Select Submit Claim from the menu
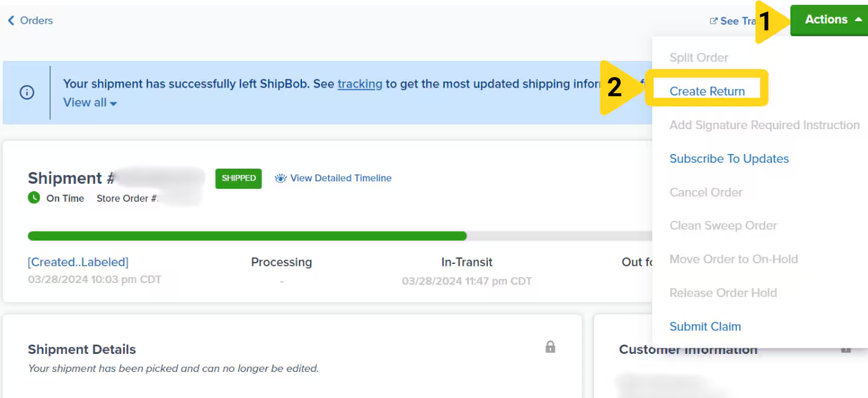The height and width of the screenshot is (398, 868). pos(705,326)
